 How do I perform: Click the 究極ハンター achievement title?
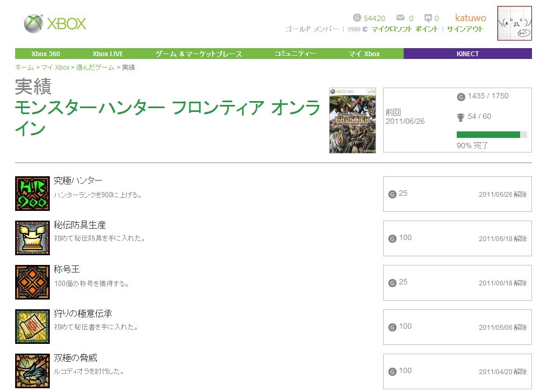(x=78, y=181)
